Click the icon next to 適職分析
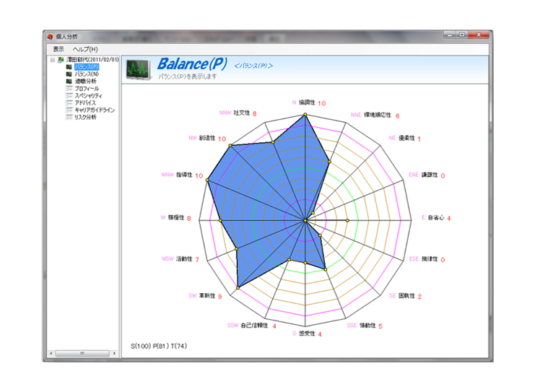 point(69,82)
